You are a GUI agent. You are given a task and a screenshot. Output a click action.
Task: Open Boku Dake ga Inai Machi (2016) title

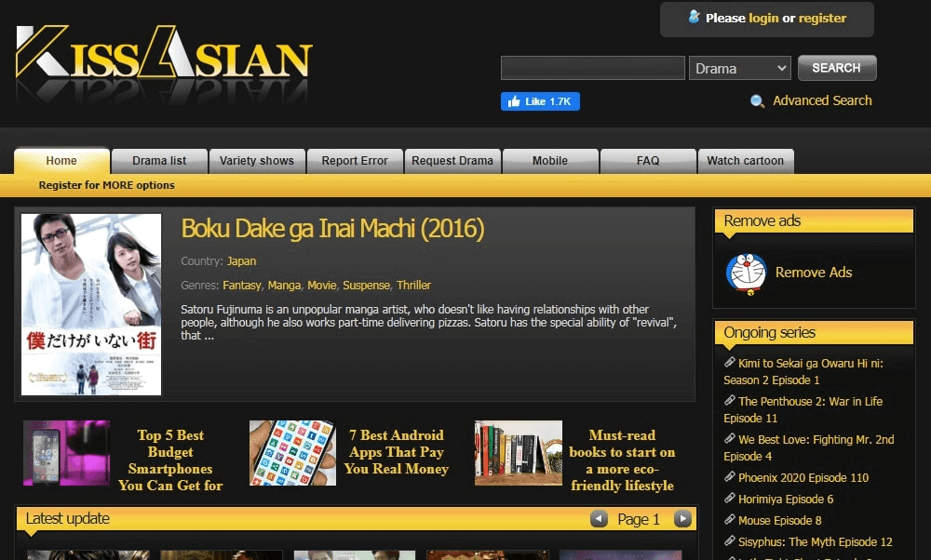tap(332, 229)
